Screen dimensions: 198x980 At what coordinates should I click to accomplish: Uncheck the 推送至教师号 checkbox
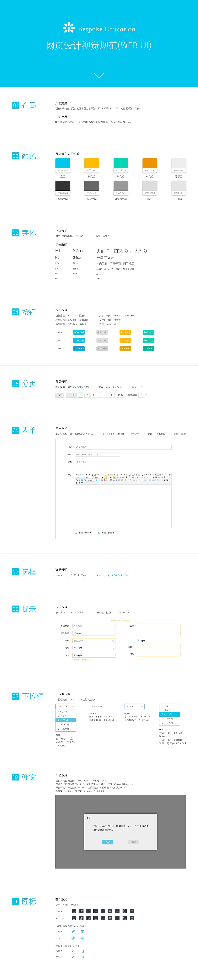(99, 533)
